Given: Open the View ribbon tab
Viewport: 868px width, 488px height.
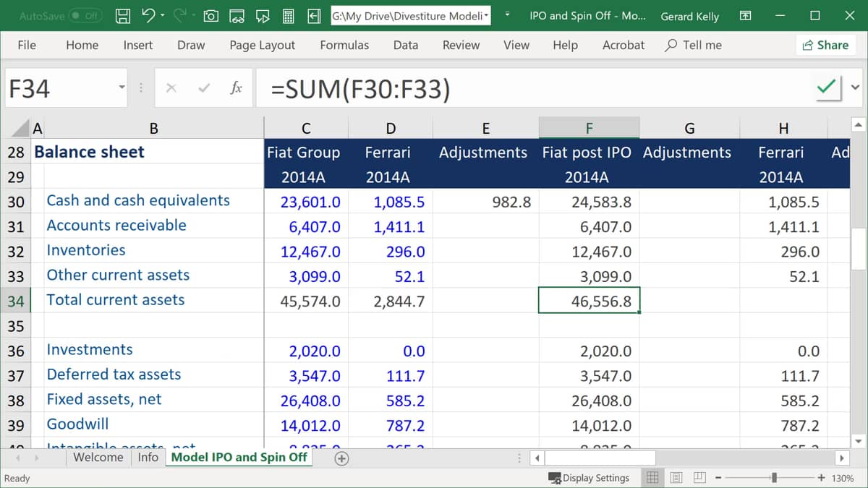Looking at the screenshot, I should (516, 45).
